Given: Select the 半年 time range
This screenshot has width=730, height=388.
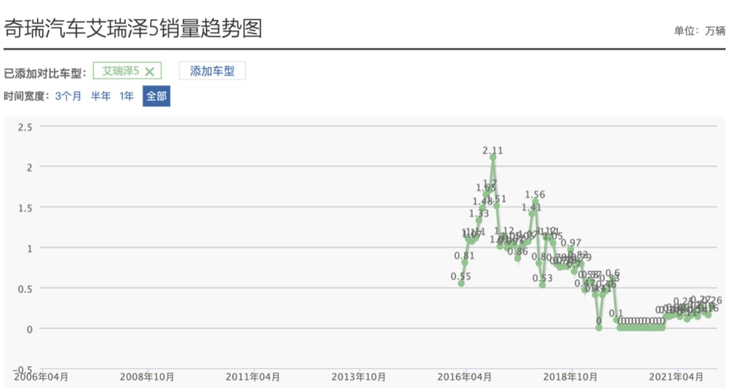Looking at the screenshot, I should [x=101, y=96].
